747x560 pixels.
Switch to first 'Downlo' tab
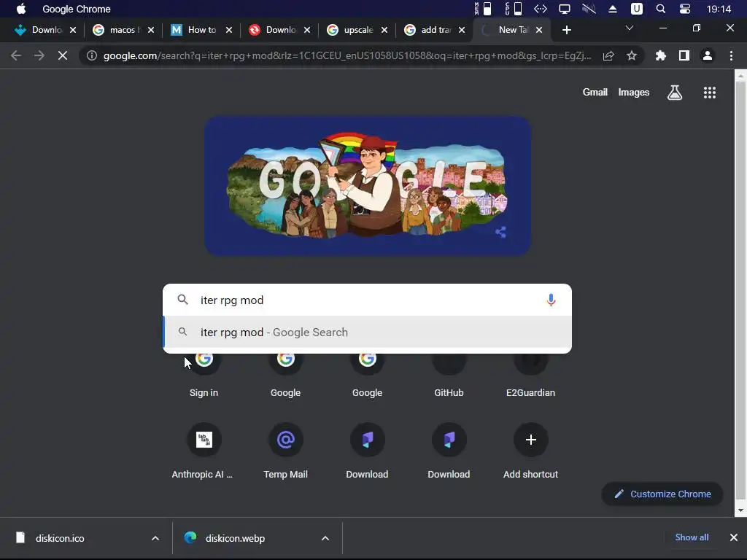point(45,30)
